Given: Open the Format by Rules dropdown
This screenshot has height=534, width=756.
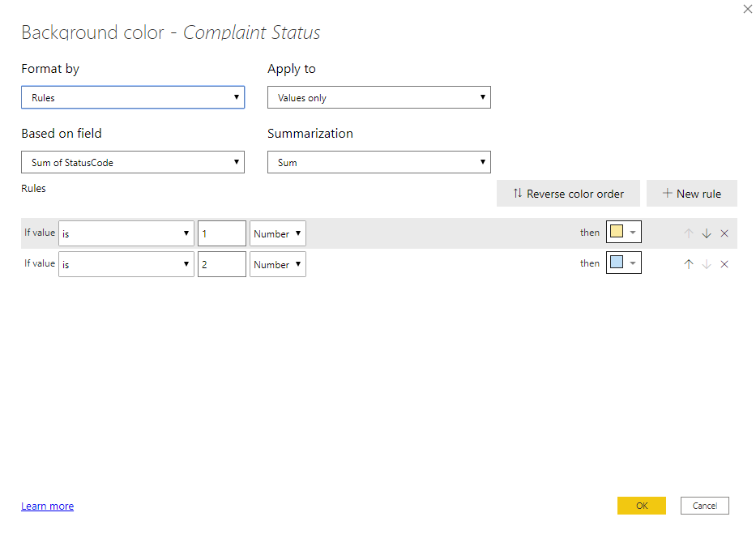Looking at the screenshot, I should pyautogui.click(x=133, y=97).
